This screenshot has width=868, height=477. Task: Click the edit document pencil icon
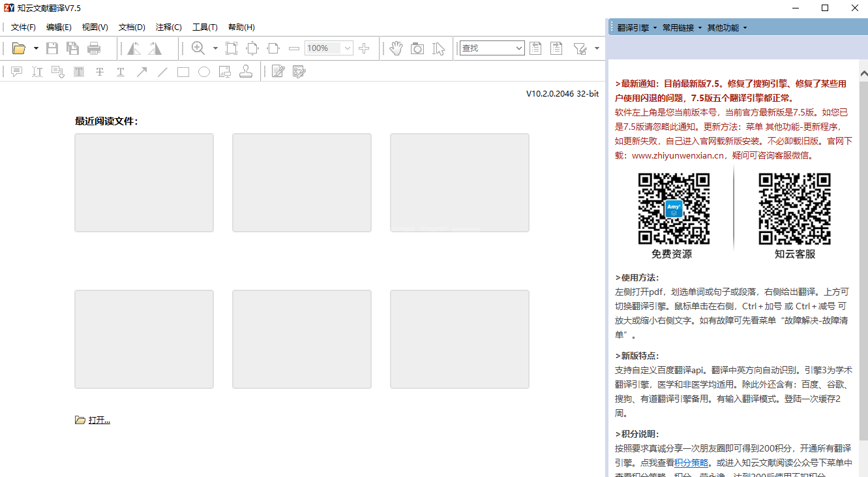pos(278,72)
